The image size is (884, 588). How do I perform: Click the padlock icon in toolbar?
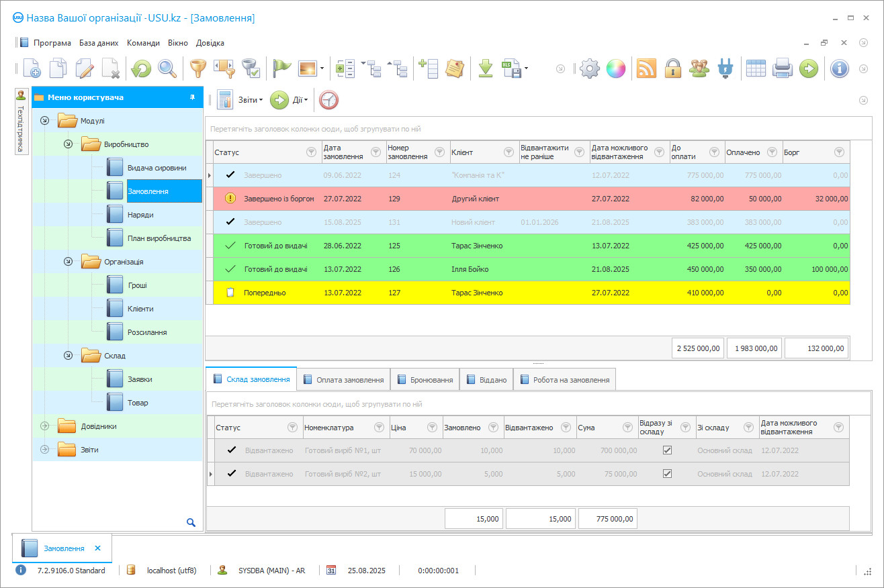click(x=673, y=68)
